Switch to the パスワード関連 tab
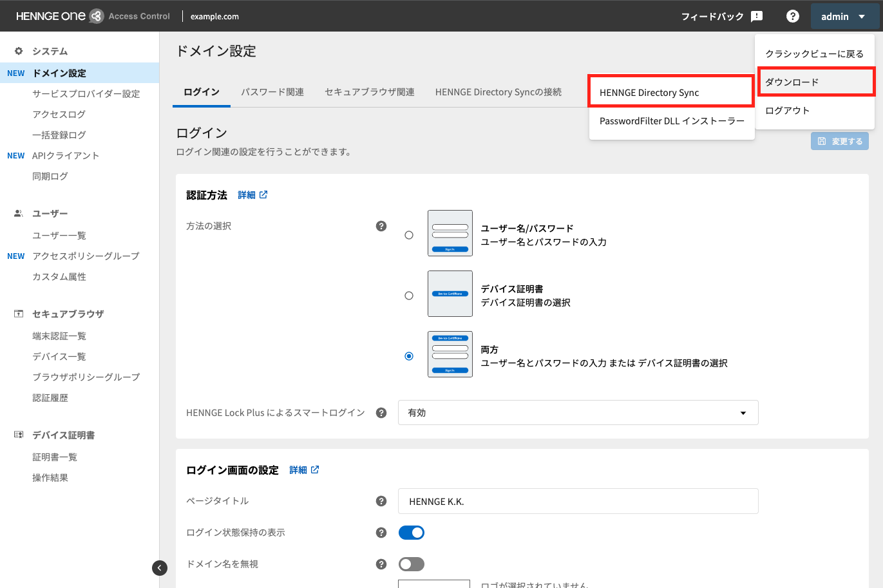 click(x=272, y=92)
